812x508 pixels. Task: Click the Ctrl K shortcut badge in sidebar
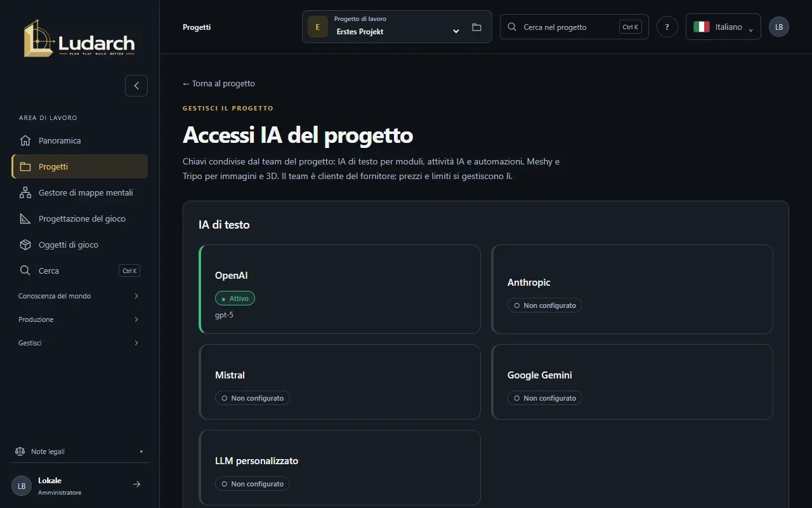[129, 271]
